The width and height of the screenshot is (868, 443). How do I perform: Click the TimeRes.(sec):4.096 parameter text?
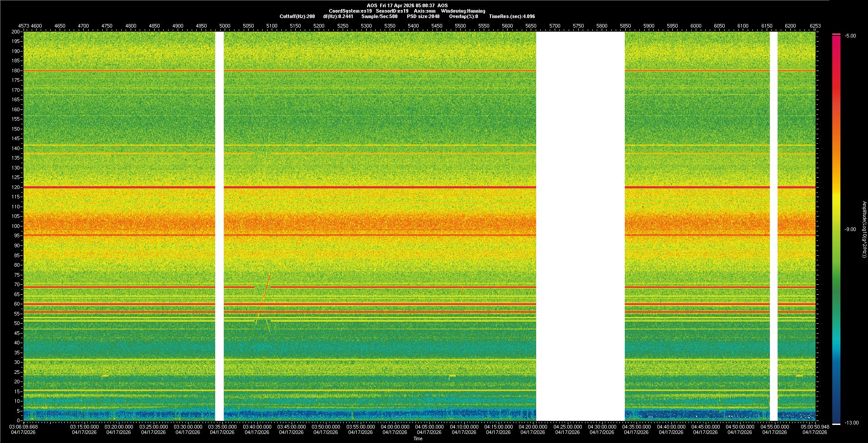click(512, 17)
